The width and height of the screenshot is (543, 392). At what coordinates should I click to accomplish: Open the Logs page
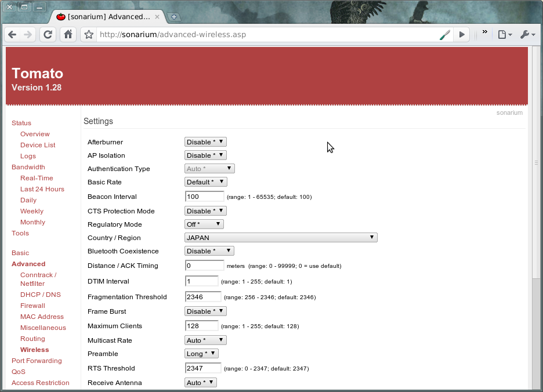(28, 156)
